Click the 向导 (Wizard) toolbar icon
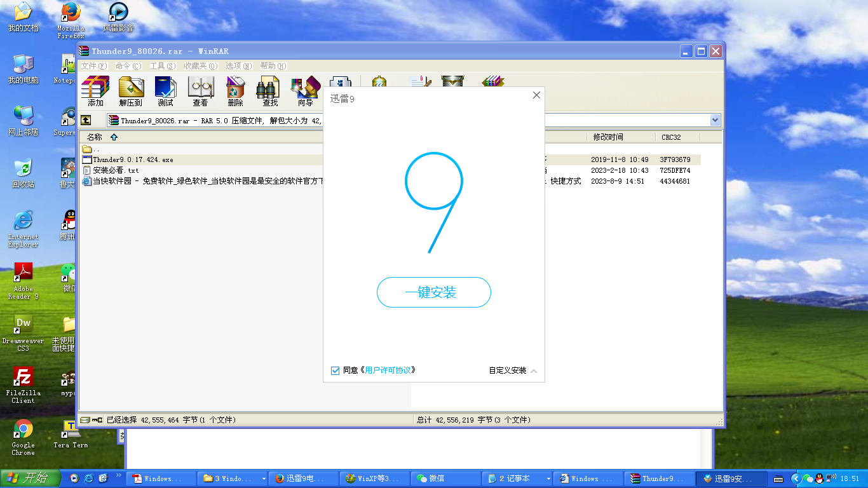Viewport: 868px width, 488px height. (x=306, y=91)
